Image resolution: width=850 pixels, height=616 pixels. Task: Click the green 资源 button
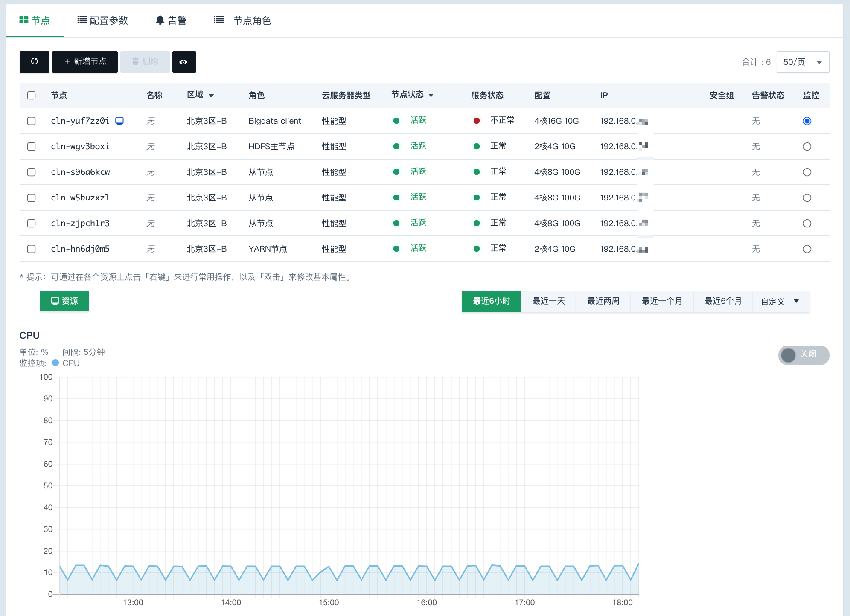pyautogui.click(x=64, y=301)
